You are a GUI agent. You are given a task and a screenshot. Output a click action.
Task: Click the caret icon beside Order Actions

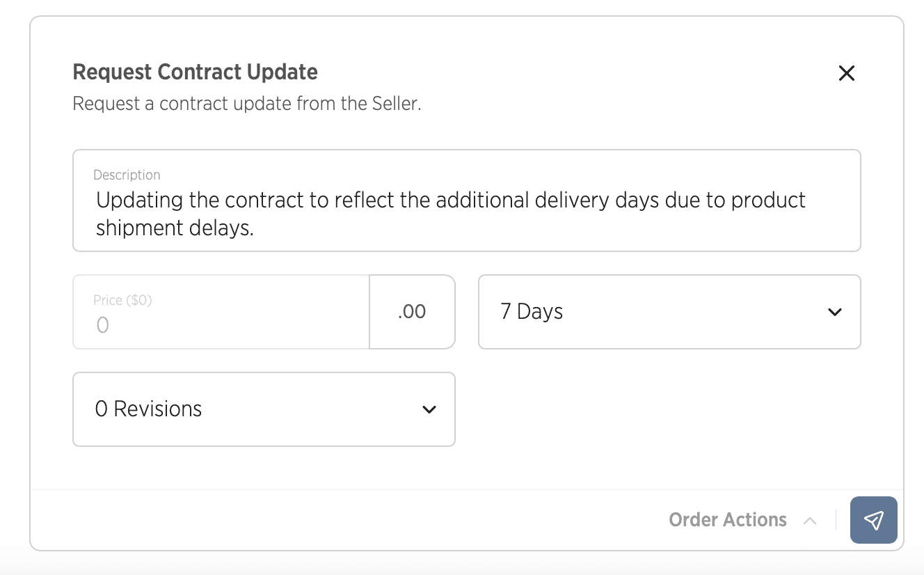point(810,520)
